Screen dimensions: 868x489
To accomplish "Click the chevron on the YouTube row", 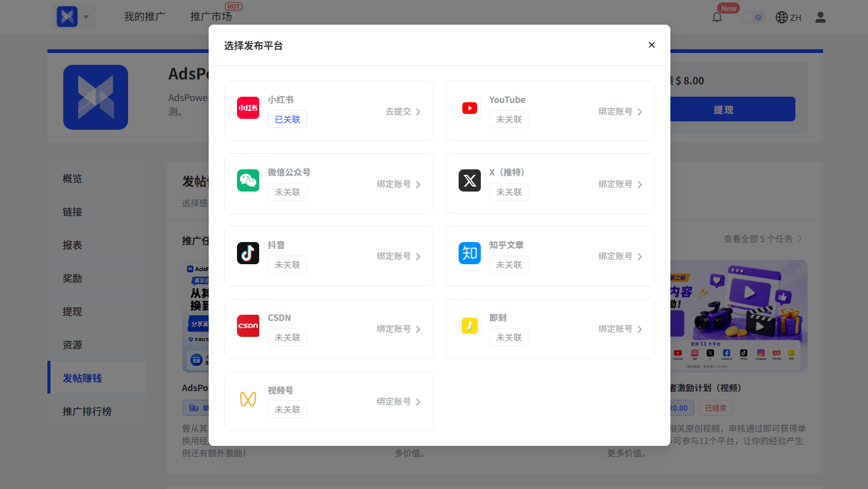I will point(640,112).
